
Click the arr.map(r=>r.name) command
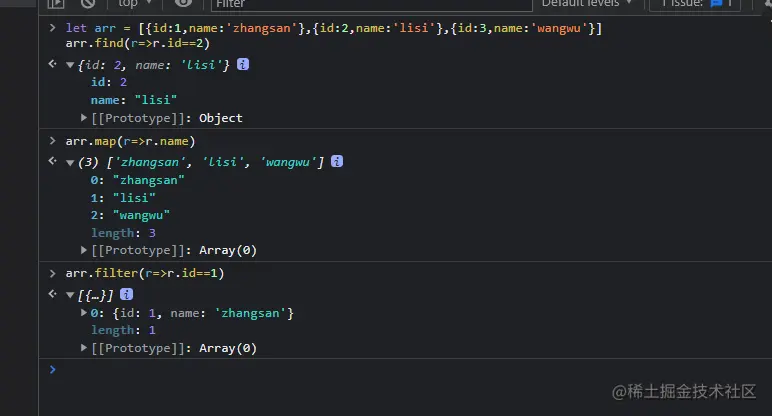(130, 141)
